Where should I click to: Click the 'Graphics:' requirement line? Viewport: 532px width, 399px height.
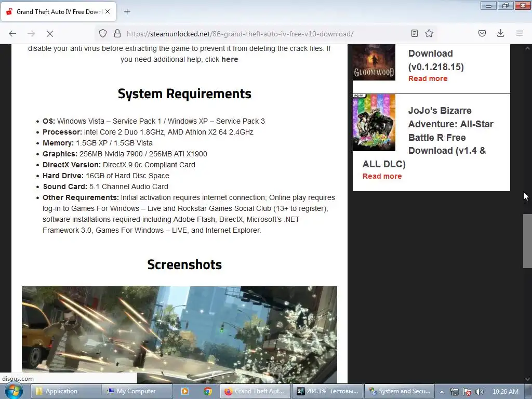[x=125, y=154]
